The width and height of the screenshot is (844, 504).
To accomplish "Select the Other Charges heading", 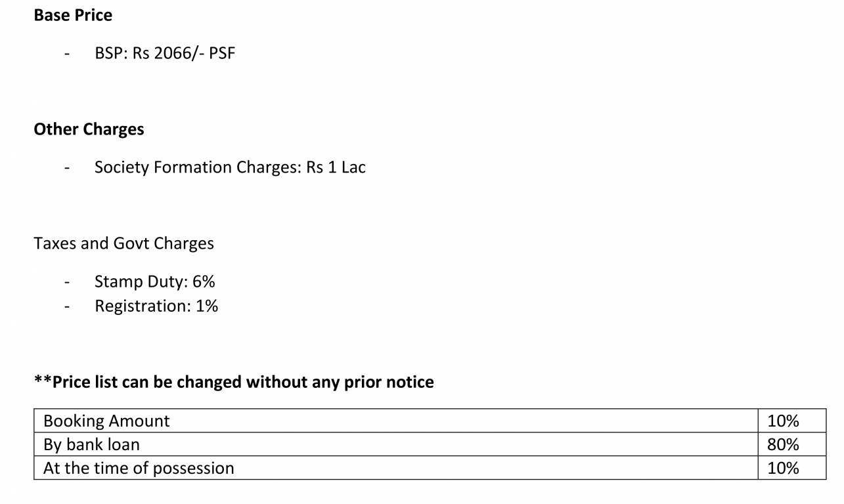I will pos(89,129).
